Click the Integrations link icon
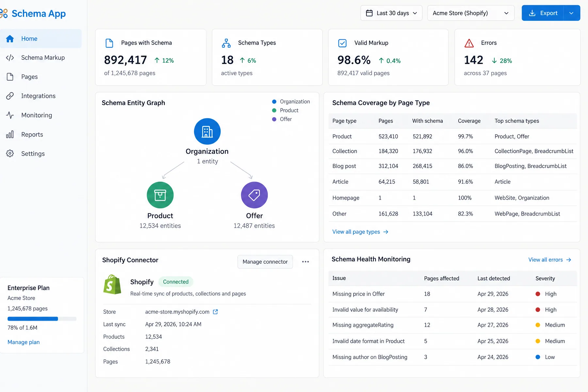Image resolution: width=588 pixels, height=392 pixels. click(x=10, y=96)
